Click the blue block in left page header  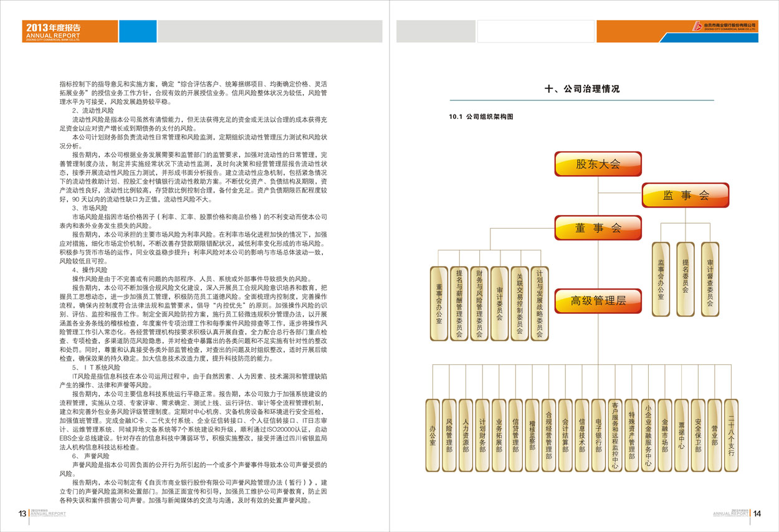[137, 31]
